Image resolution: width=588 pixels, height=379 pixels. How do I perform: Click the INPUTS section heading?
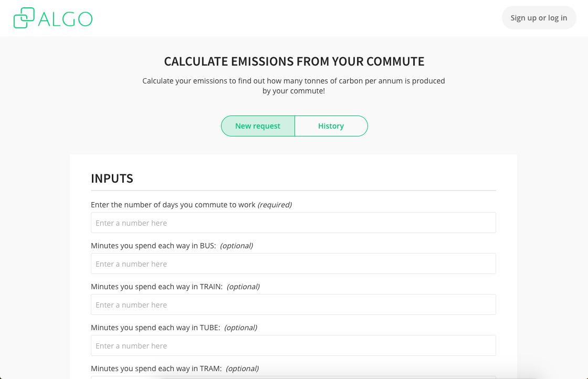112,178
